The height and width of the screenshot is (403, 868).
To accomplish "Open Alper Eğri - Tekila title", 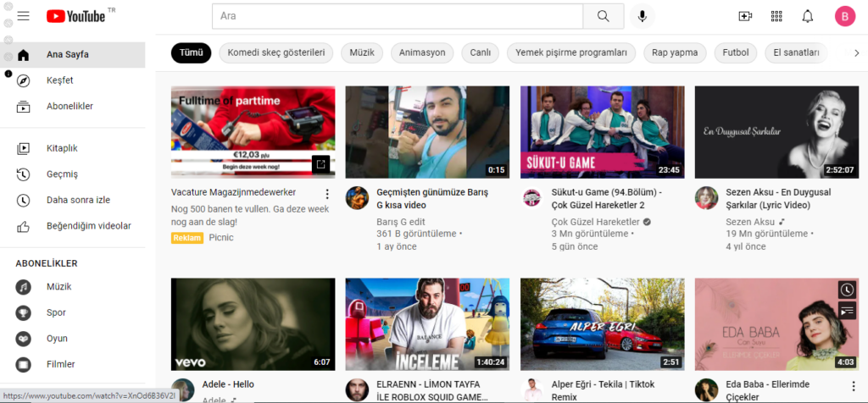I will coord(604,390).
